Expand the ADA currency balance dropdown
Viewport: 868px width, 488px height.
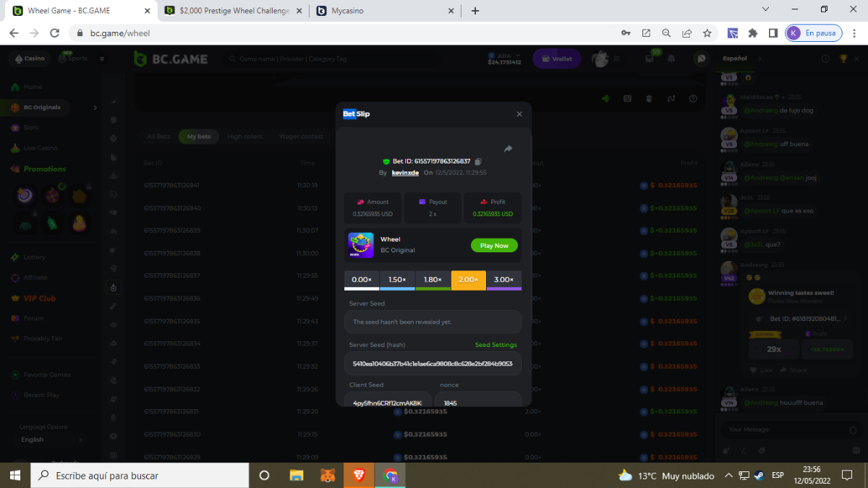(x=504, y=59)
